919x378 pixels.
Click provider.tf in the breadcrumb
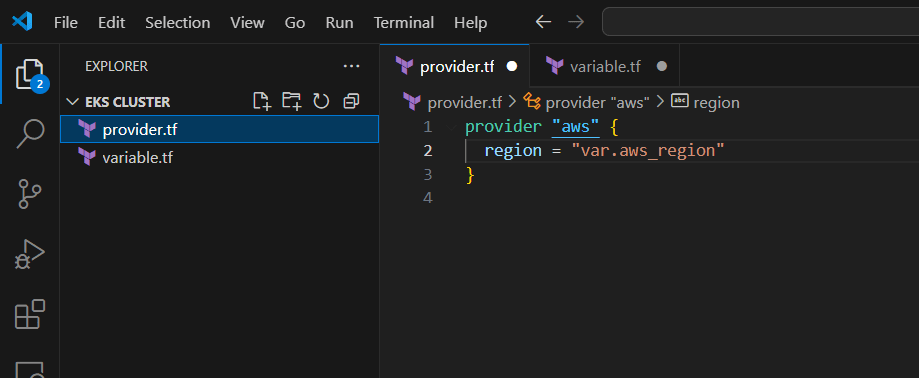click(465, 103)
